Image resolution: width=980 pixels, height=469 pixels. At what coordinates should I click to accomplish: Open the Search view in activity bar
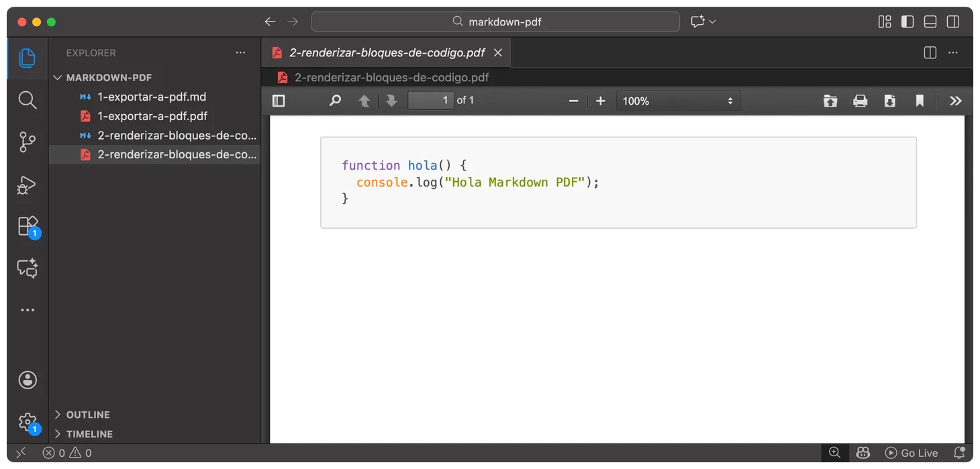pyautogui.click(x=28, y=100)
